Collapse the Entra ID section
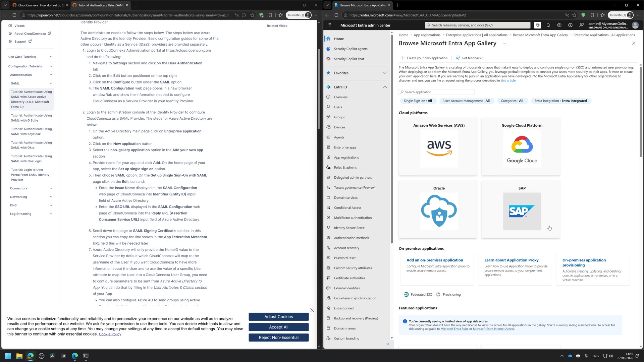 (x=385, y=87)
